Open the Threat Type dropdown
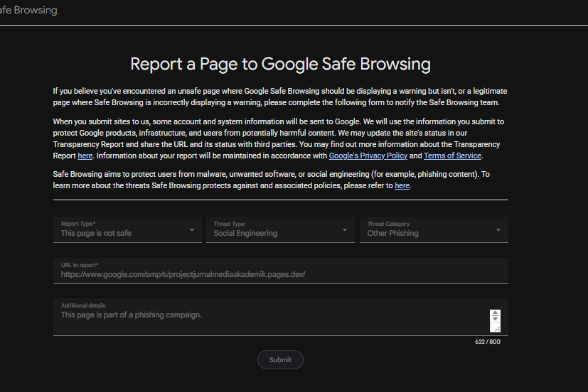The height and width of the screenshot is (392, 588). [x=281, y=229]
